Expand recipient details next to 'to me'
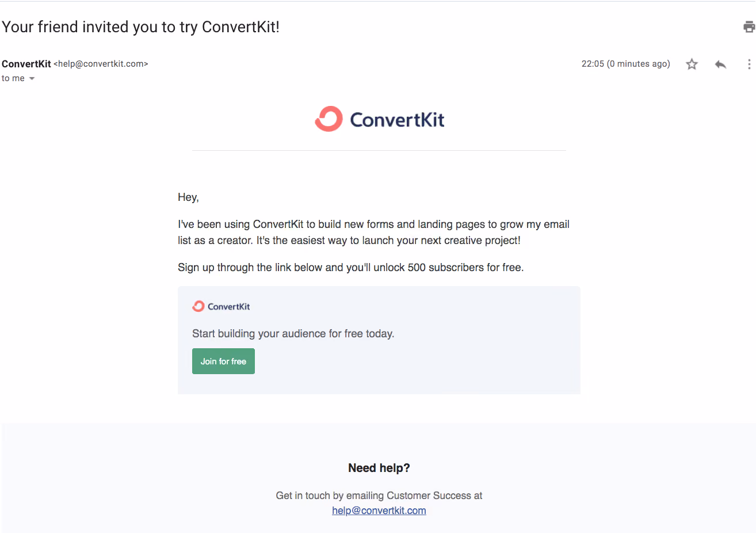The image size is (756, 533). (32, 79)
